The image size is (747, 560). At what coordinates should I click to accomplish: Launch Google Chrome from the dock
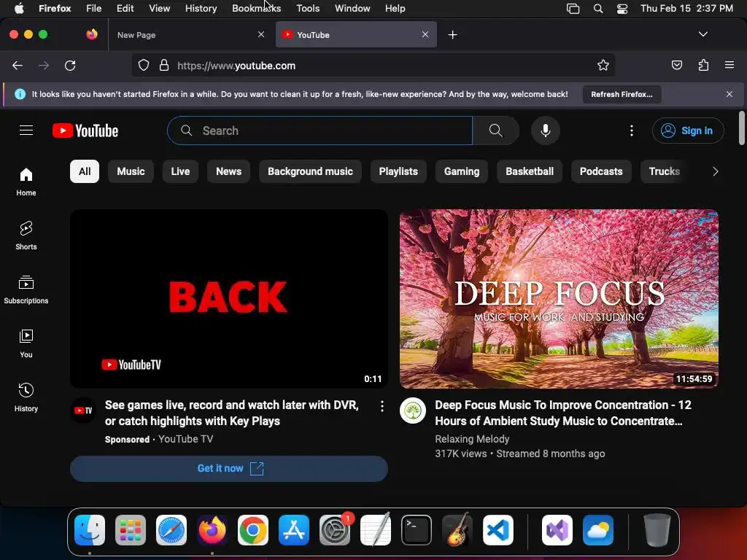coord(253,530)
